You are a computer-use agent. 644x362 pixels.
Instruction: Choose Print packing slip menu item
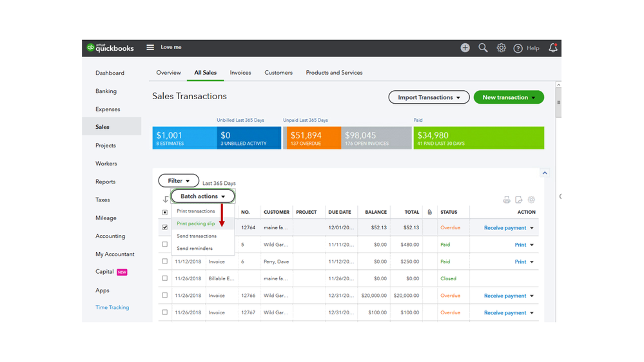[196, 224]
